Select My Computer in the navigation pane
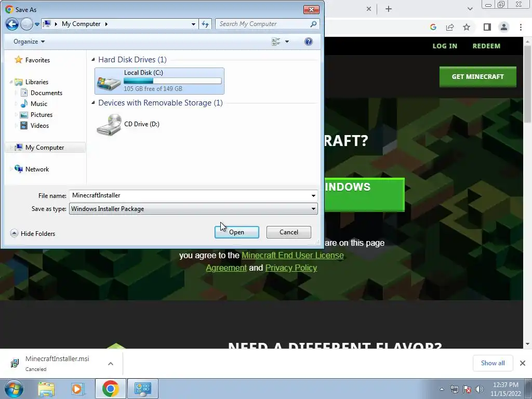 point(45,147)
